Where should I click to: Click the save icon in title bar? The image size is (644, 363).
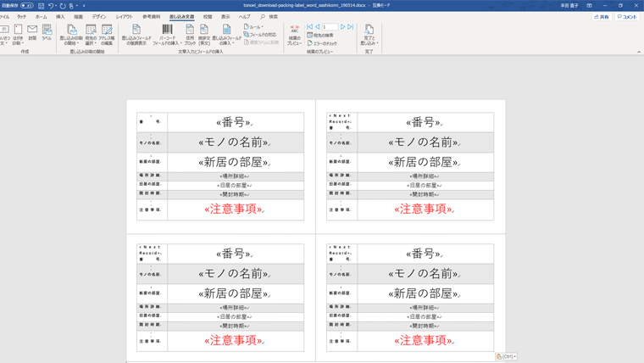coord(41,6)
